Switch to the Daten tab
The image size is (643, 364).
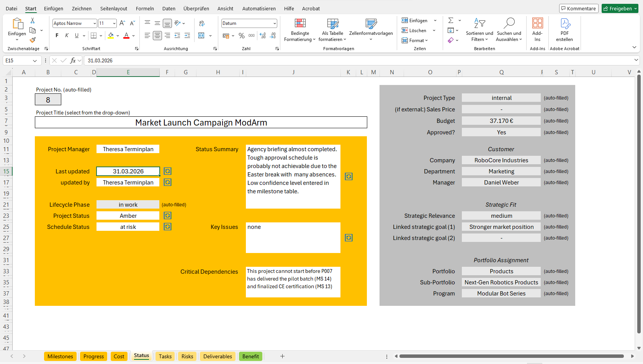[169, 8]
